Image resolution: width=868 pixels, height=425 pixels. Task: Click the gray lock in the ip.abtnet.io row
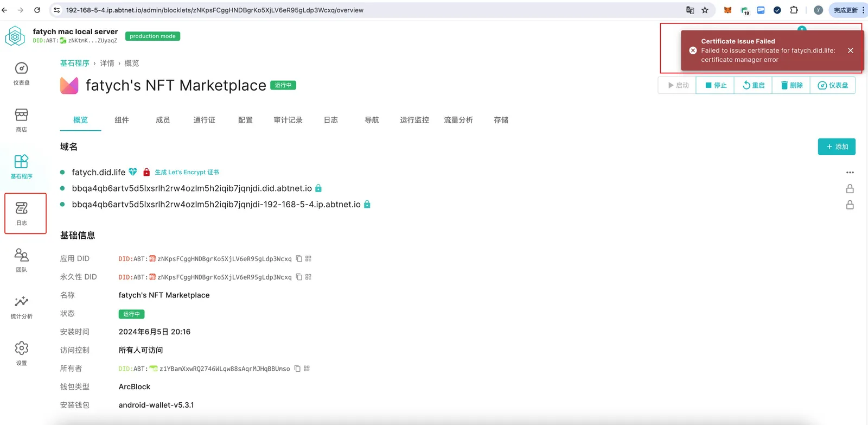click(x=850, y=205)
